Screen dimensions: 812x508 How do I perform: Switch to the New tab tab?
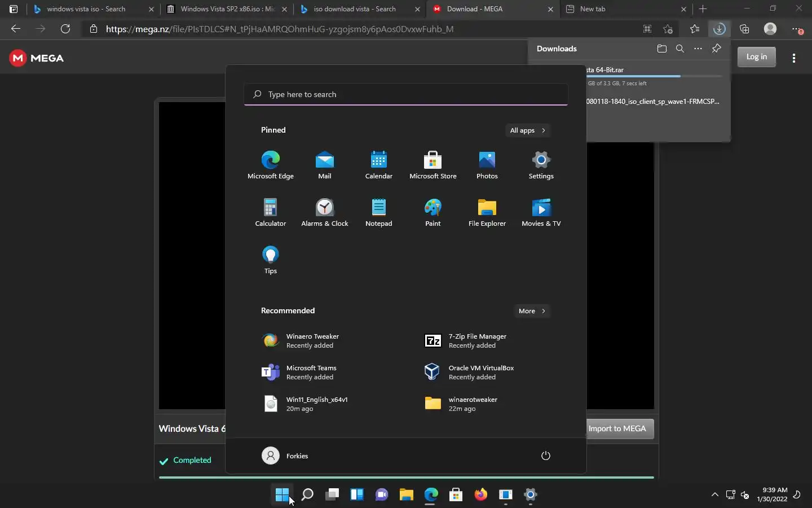(626, 9)
